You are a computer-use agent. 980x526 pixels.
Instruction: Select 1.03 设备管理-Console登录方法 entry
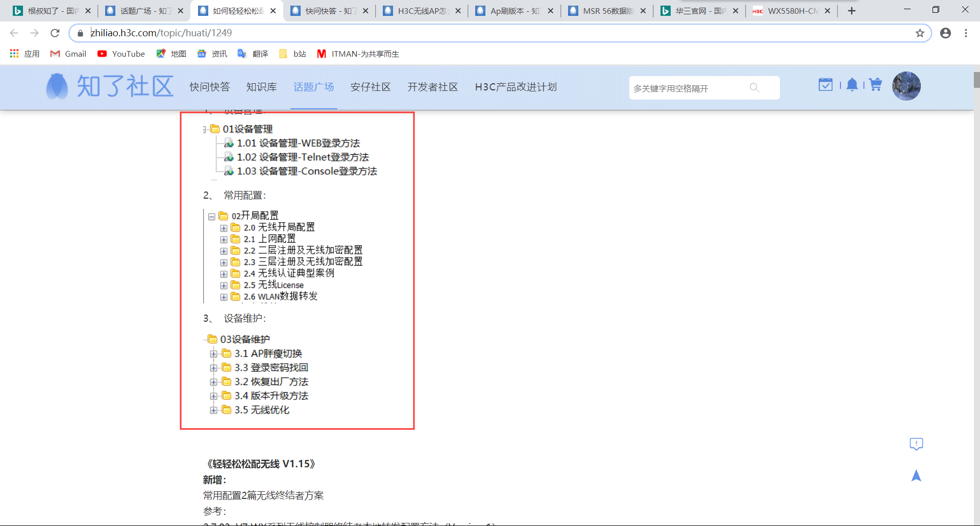click(x=307, y=171)
